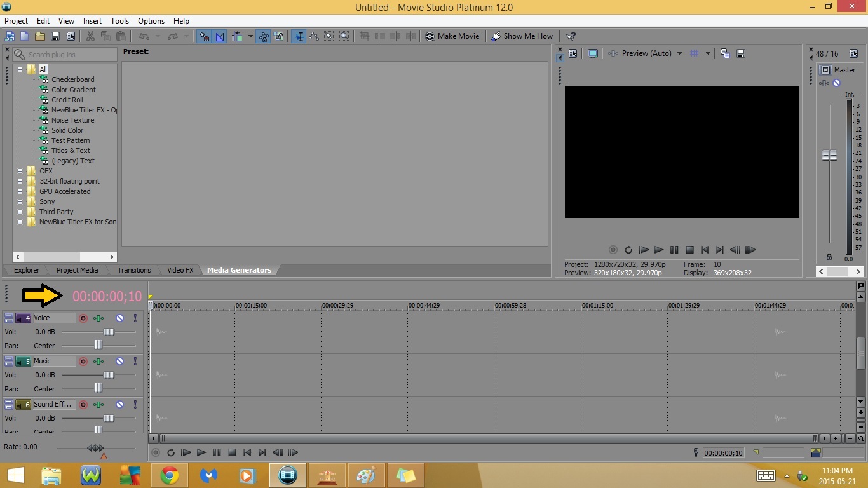Open overlays dropdown arrow in preview
This screenshot has height=488, width=868.
click(708, 53)
